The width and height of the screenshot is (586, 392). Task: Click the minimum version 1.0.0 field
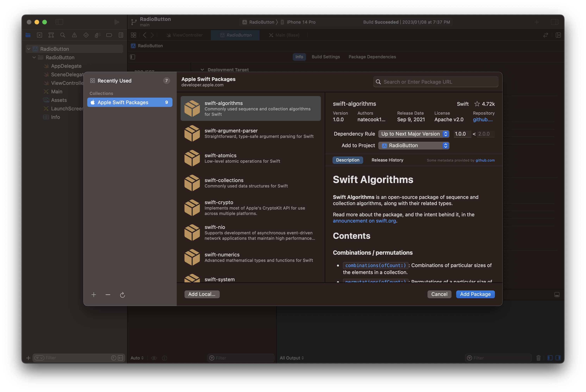click(462, 134)
